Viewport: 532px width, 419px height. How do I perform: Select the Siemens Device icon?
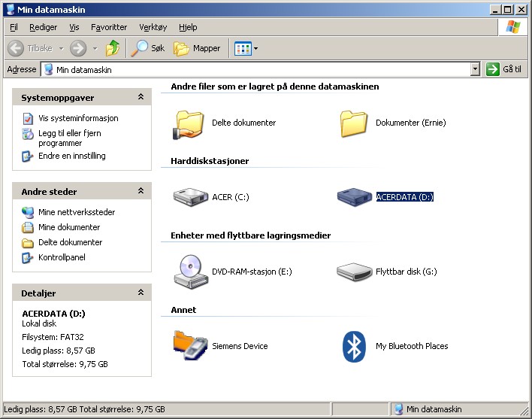point(190,345)
